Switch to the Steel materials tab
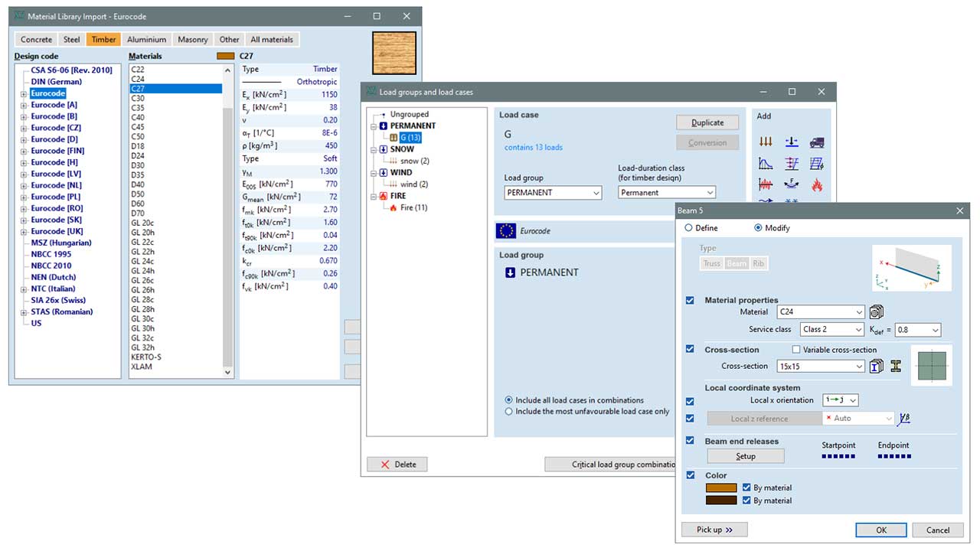Viewport: 980px width, 551px height. click(x=72, y=40)
